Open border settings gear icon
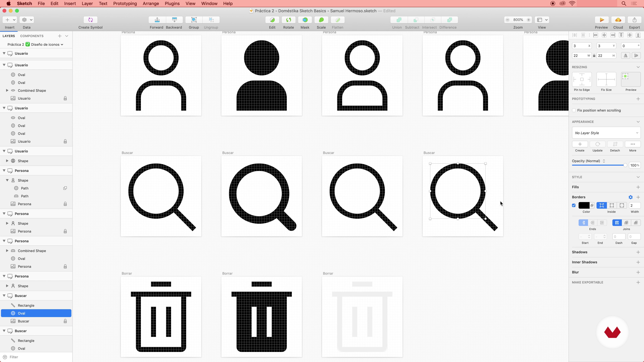The image size is (644, 362). [x=631, y=197]
